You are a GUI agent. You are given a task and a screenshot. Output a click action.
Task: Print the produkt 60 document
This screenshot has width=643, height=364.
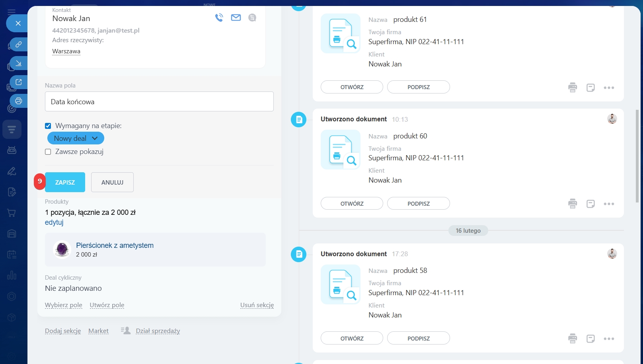coord(572,204)
